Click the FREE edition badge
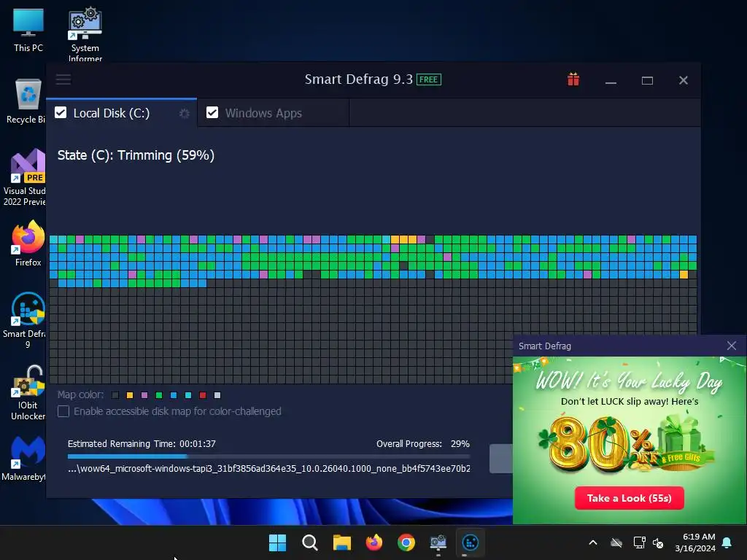Image resolution: width=747 pixels, height=560 pixels. (429, 79)
